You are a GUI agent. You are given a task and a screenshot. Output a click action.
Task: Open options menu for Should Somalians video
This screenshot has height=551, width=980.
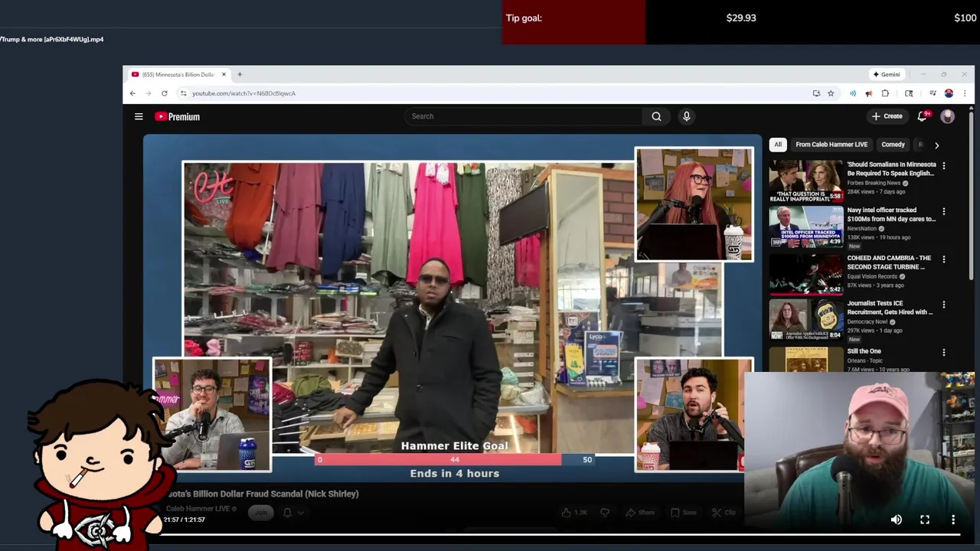coord(943,165)
